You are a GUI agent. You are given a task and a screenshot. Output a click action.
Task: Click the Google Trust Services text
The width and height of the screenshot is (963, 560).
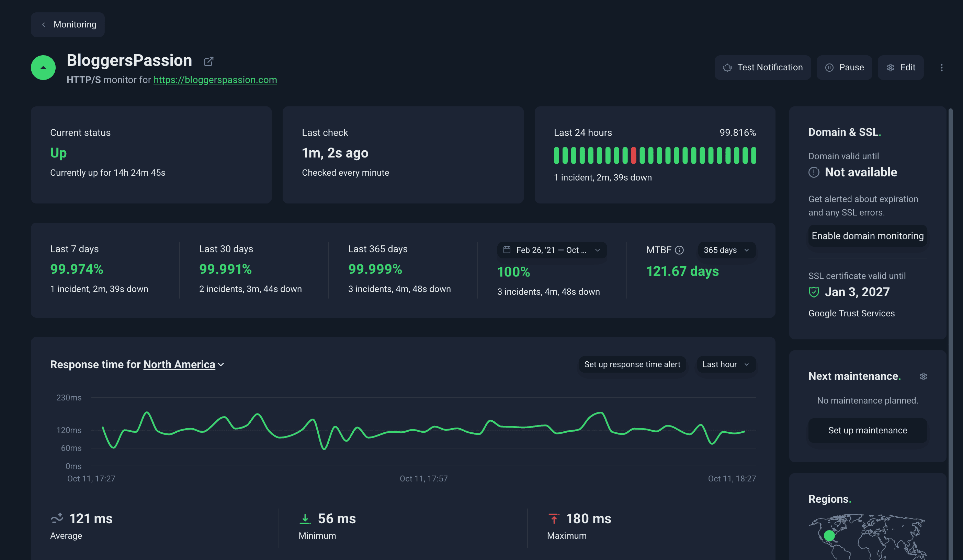(x=851, y=313)
